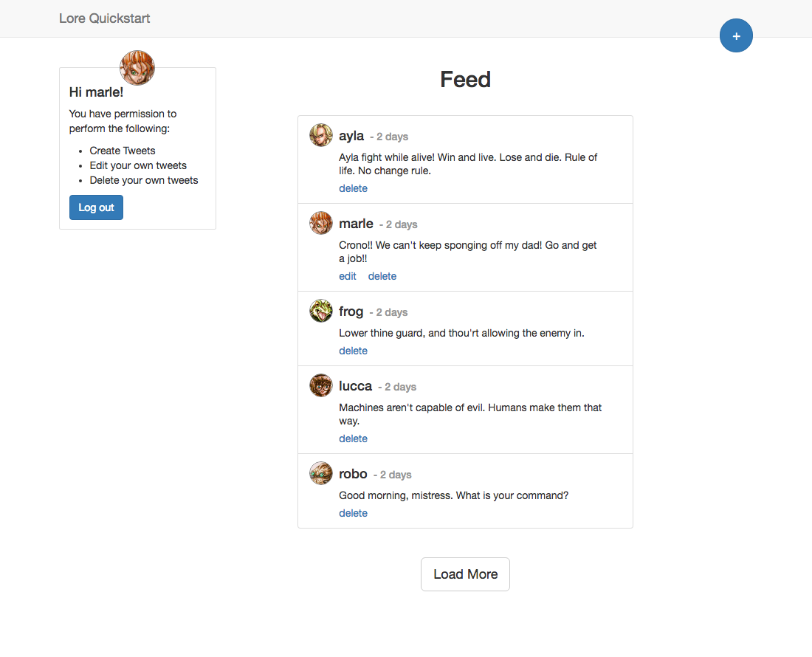Click marle's profile avatar above the greeting
812x657 pixels.
(137, 68)
